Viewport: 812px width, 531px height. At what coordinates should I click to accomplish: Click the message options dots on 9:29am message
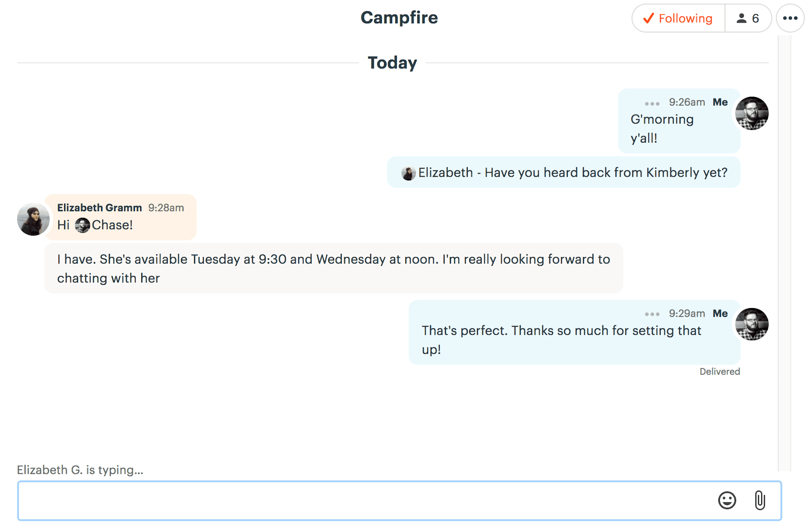tap(652, 312)
